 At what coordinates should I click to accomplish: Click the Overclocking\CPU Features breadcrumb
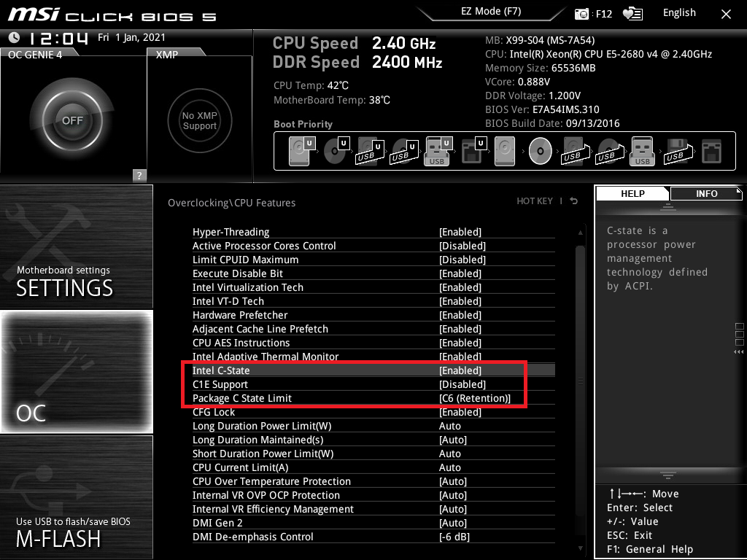pos(231,203)
